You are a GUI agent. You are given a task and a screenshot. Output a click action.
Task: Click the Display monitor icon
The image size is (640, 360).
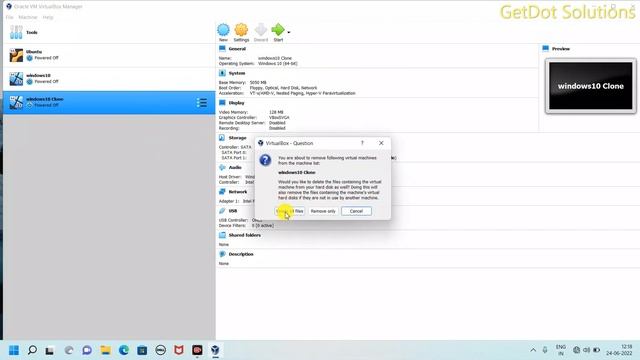point(222,103)
